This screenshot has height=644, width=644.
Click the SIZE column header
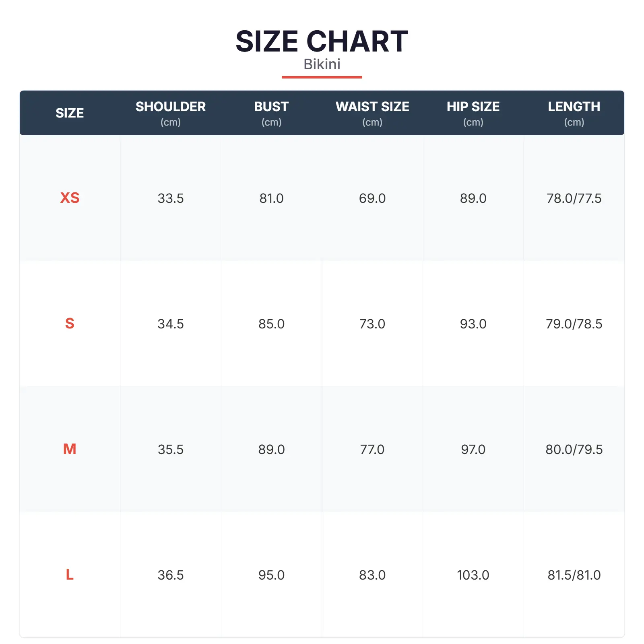click(70, 113)
